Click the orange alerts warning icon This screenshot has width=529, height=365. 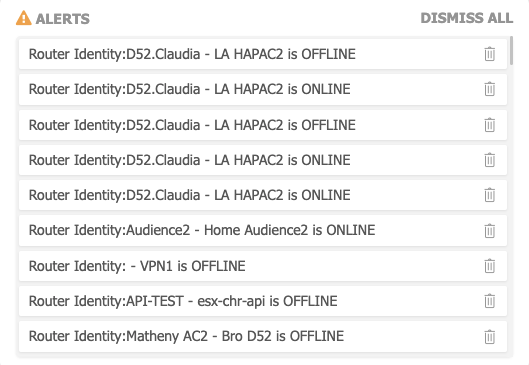point(24,18)
